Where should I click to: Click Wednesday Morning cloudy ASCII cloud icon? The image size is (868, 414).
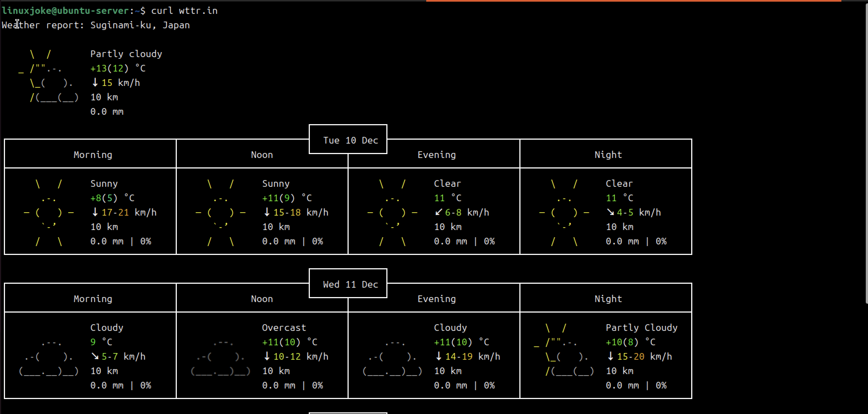[x=49, y=358]
